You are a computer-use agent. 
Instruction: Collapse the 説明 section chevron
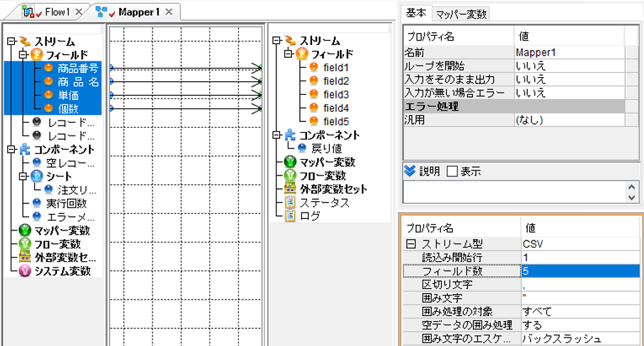pyautogui.click(x=410, y=171)
